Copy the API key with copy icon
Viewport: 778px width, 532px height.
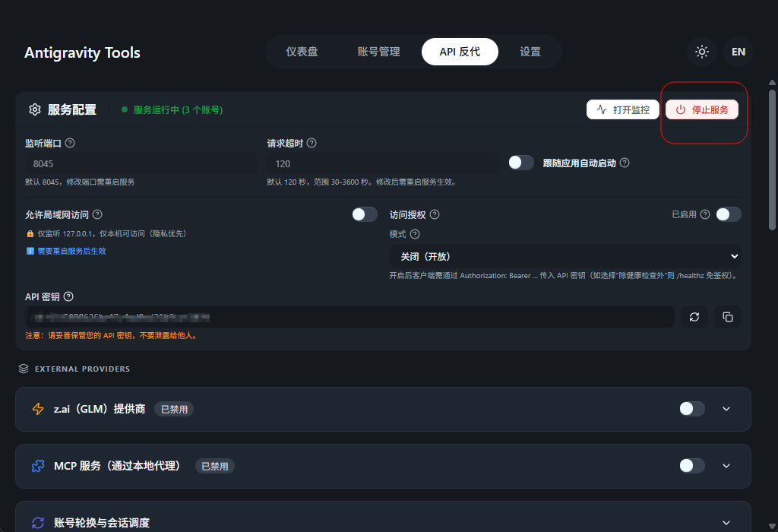tap(727, 317)
